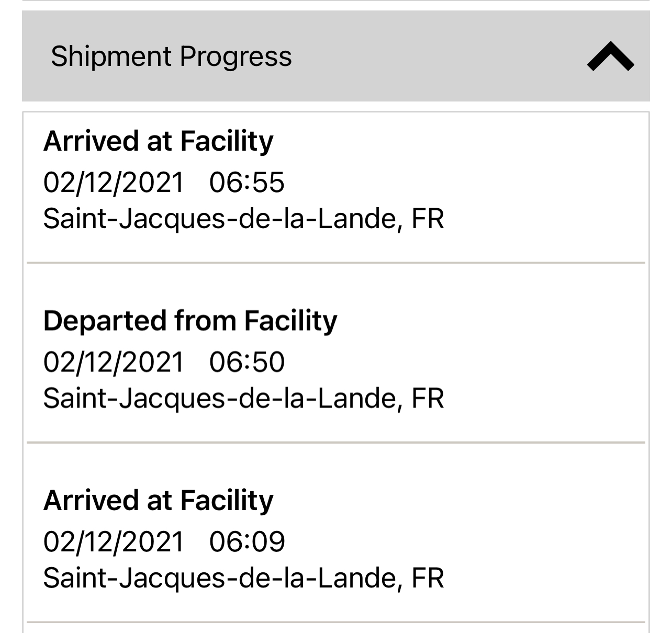Select the 06:55 Arrived at Facility heading
The image size is (672, 633).
158,141
